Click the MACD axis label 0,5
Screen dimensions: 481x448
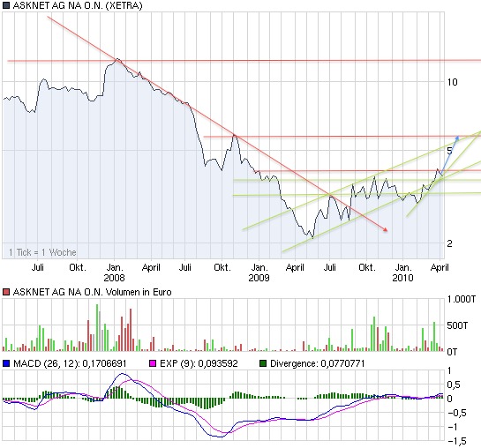(x=454, y=385)
